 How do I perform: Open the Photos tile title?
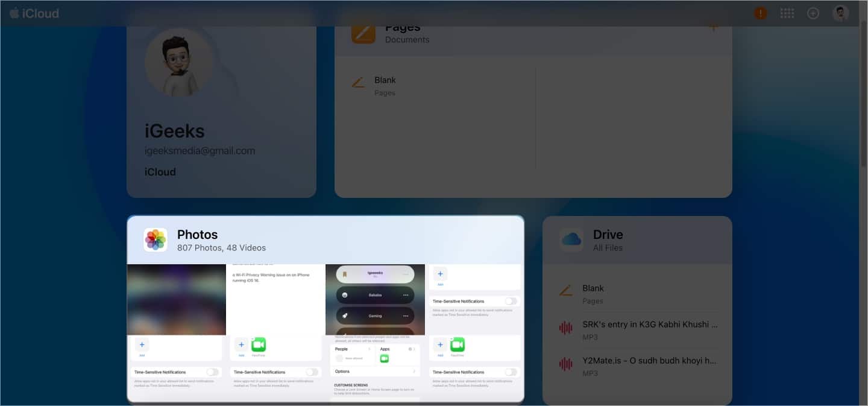pos(198,235)
